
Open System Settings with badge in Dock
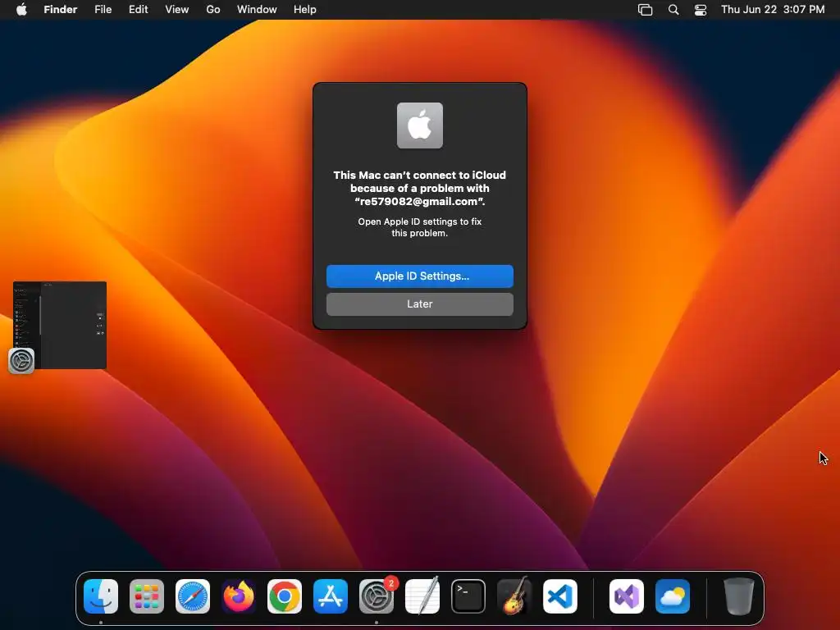(x=377, y=596)
